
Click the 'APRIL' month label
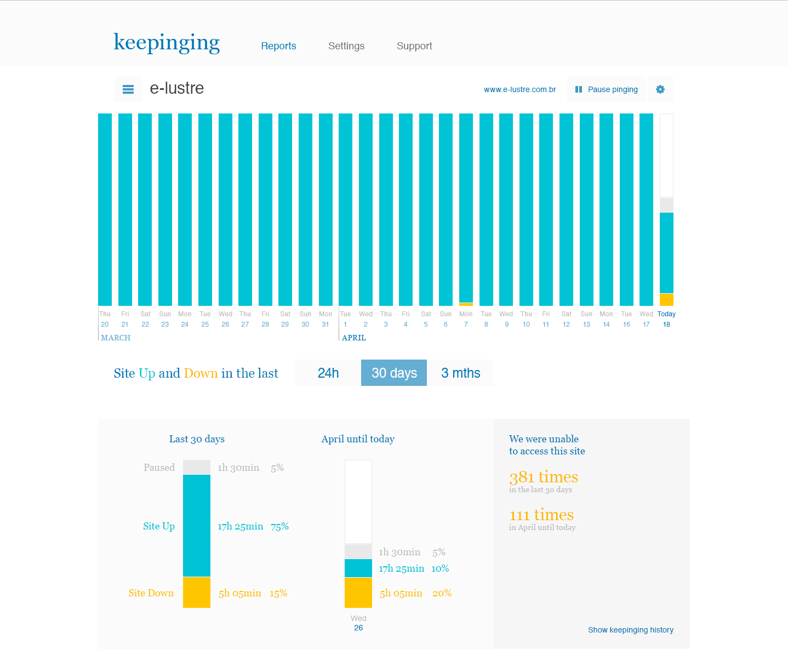(354, 338)
